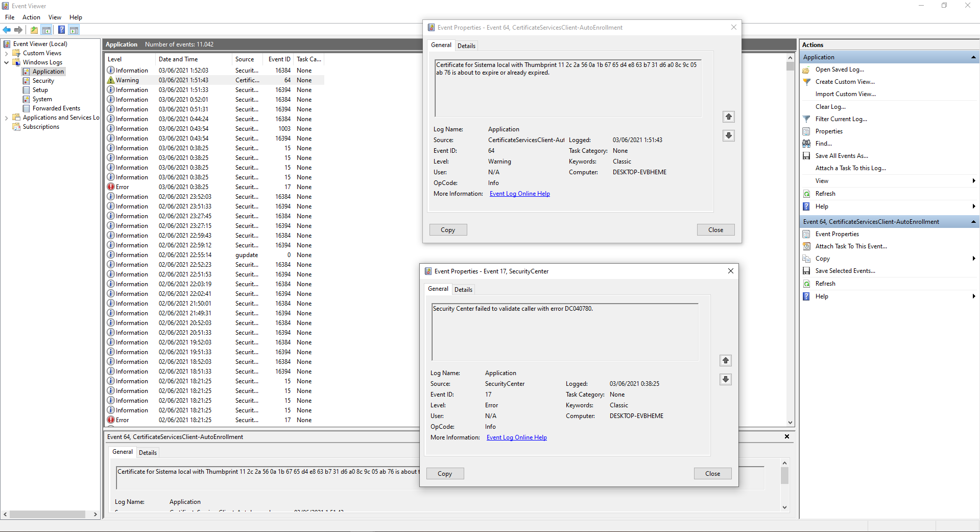
Task: Click the Find binoculars icon
Action: tap(806, 144)
